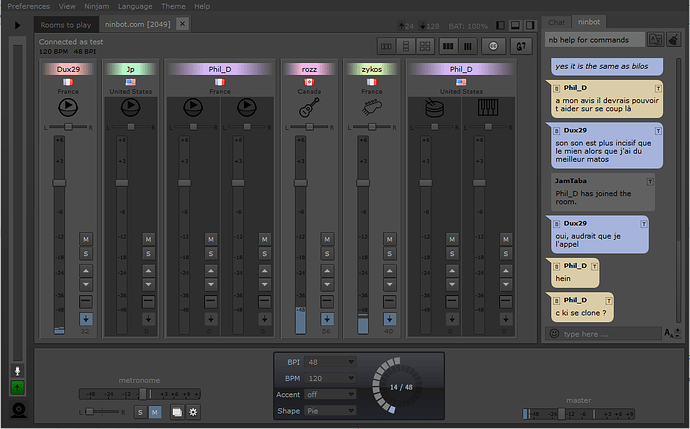This screenshot has width=690, height=429.
Task: Mute the zykos channel
Action: (389, 239)
